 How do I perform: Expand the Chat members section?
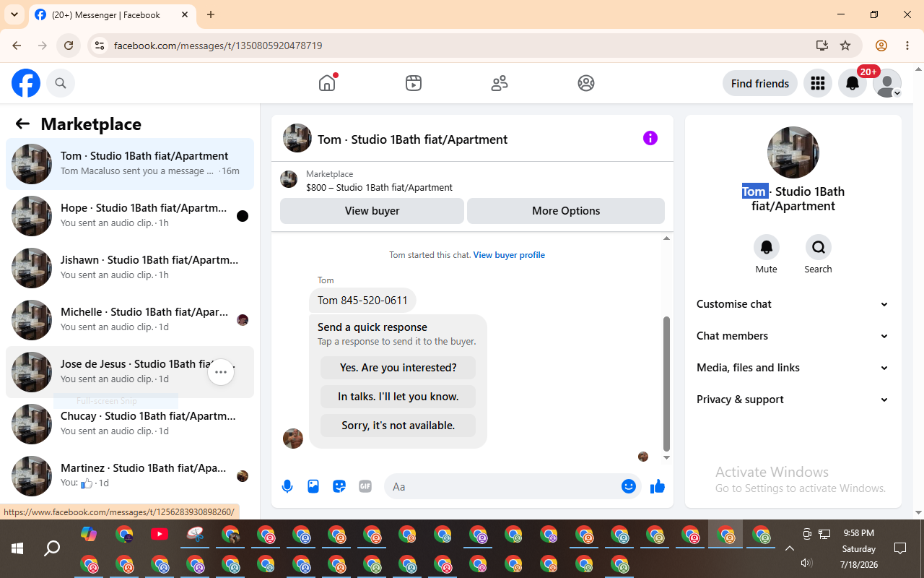tap(793, 336)
